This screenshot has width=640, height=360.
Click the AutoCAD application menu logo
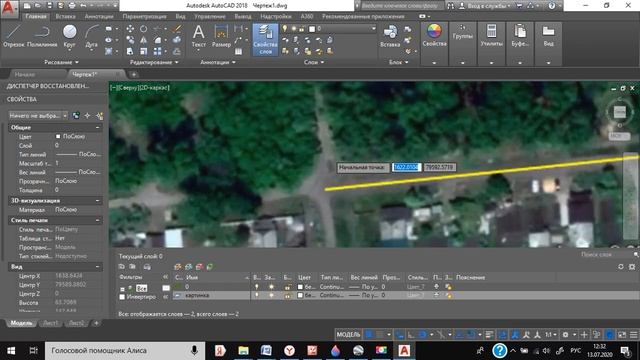pos(9,8)
